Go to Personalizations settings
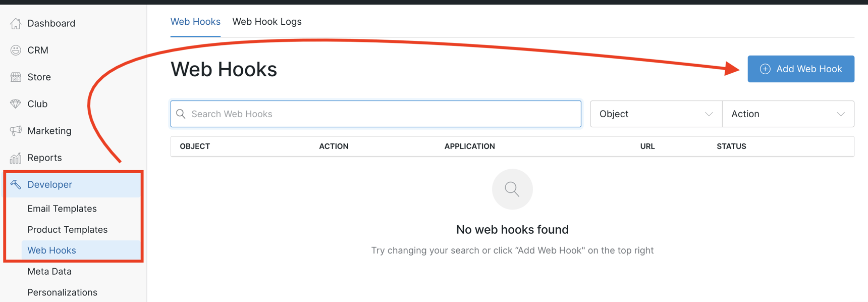The height and width of the screenshot is (302, 868). [63, 292]
